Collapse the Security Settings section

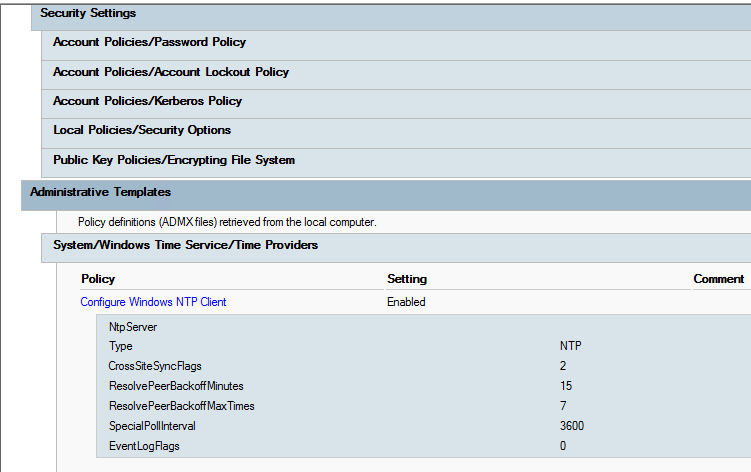[x=88, y=14]
